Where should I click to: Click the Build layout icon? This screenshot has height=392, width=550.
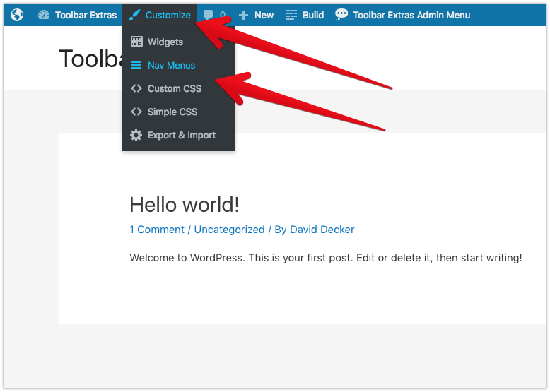pyautogui.click(x=291, y=15)
